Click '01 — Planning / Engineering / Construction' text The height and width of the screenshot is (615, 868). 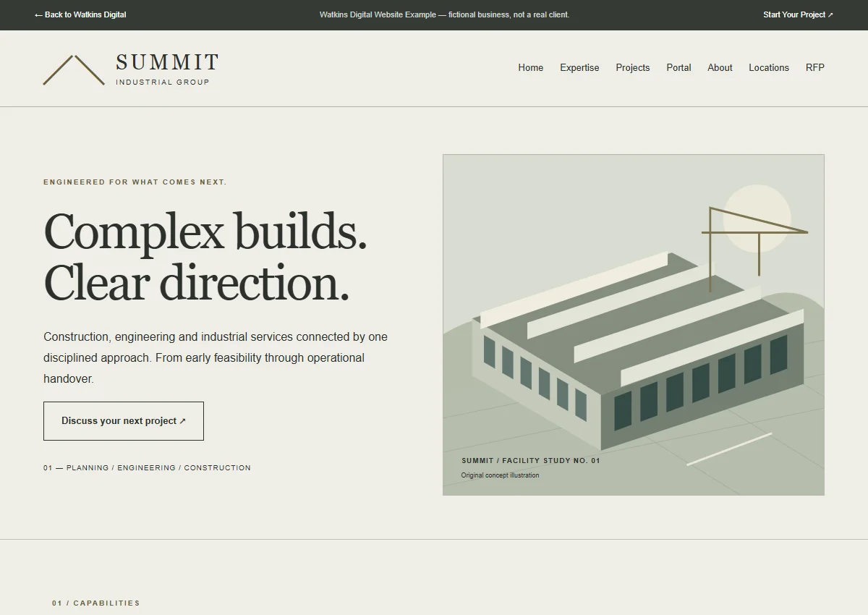[147, 468]
